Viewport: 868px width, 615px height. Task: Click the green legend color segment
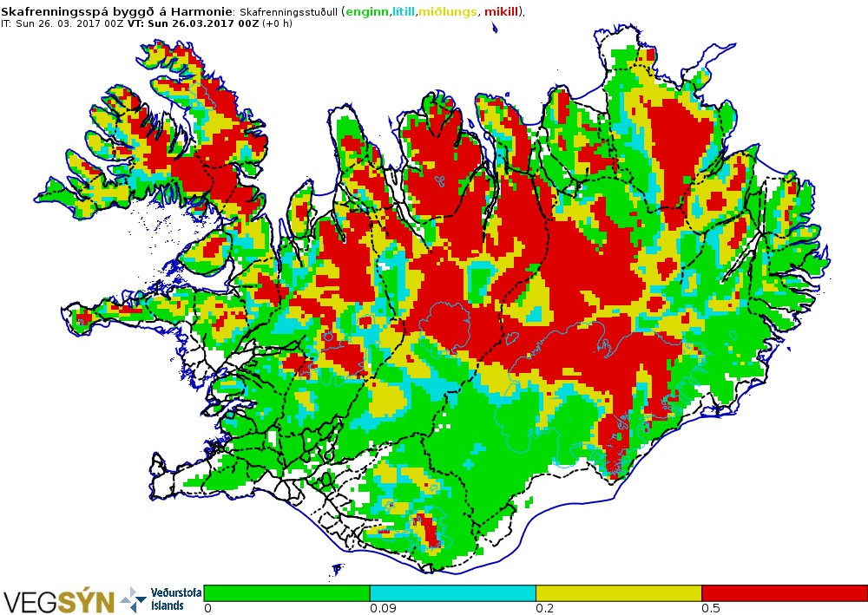286,592
